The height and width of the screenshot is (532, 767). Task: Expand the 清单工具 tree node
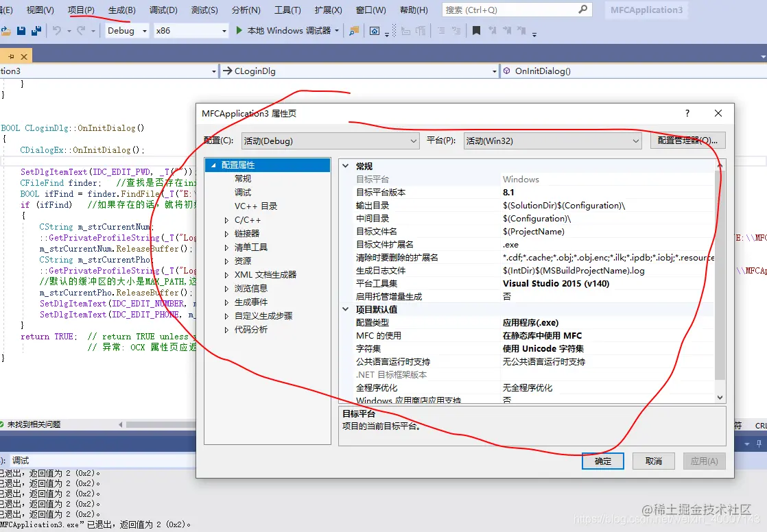[x=226, y=247]
